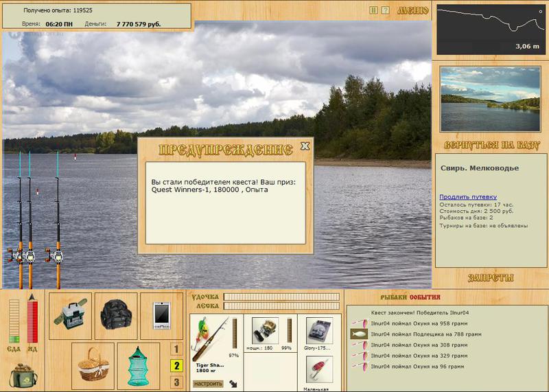549x392 pixels.
Task: Select 'Ilnur04 поймал Окуня на 958 грамм'
Action: point(419,323)
